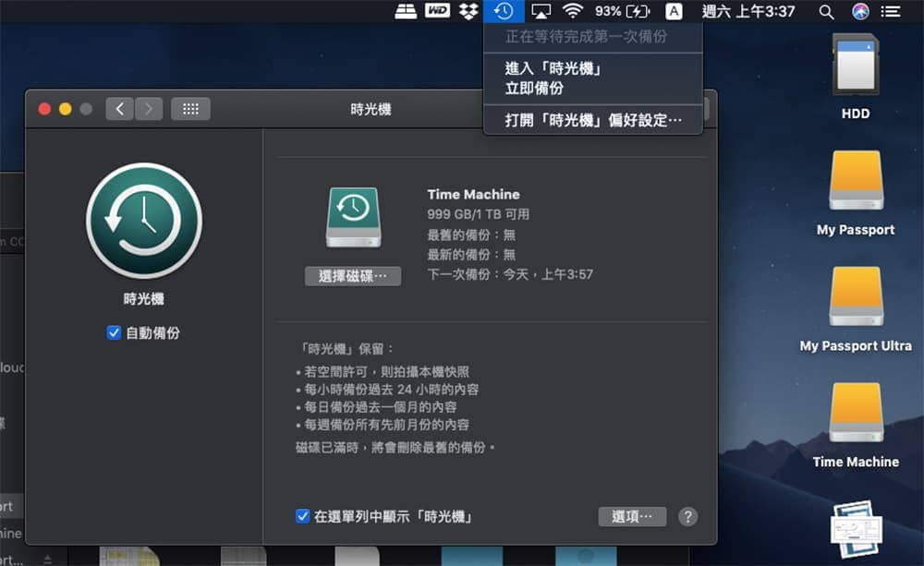924x566 pixels.
Task: Click the 最舊的備份：無 line
Action: 471,235
